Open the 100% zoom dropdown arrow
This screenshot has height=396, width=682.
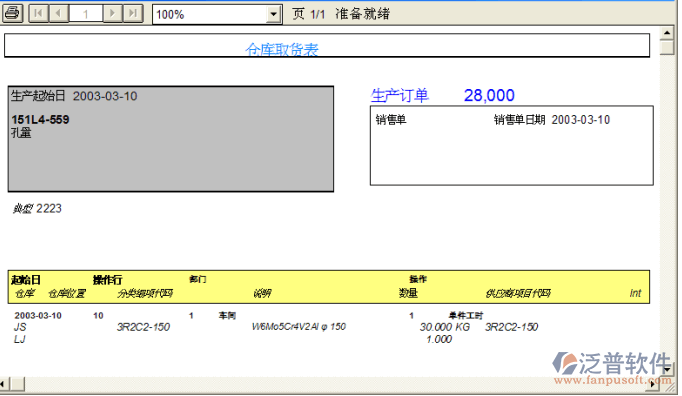point(273,15)
